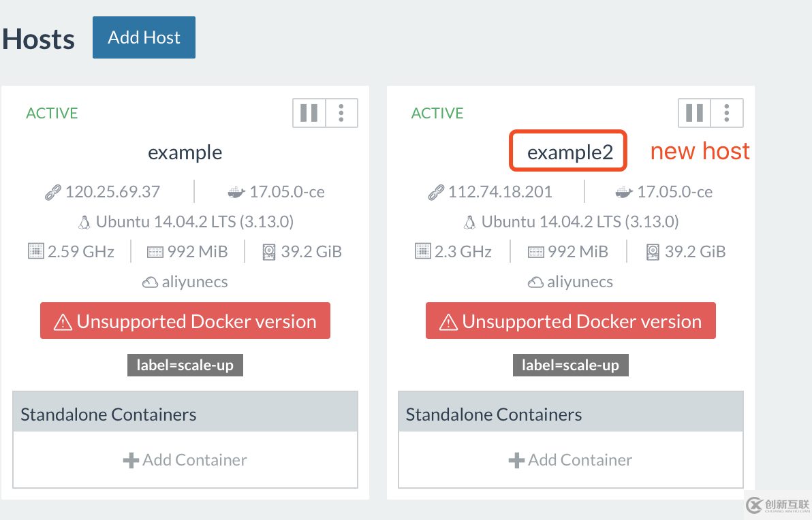Click Docker whale icon on example host

[x=236, y=193]
